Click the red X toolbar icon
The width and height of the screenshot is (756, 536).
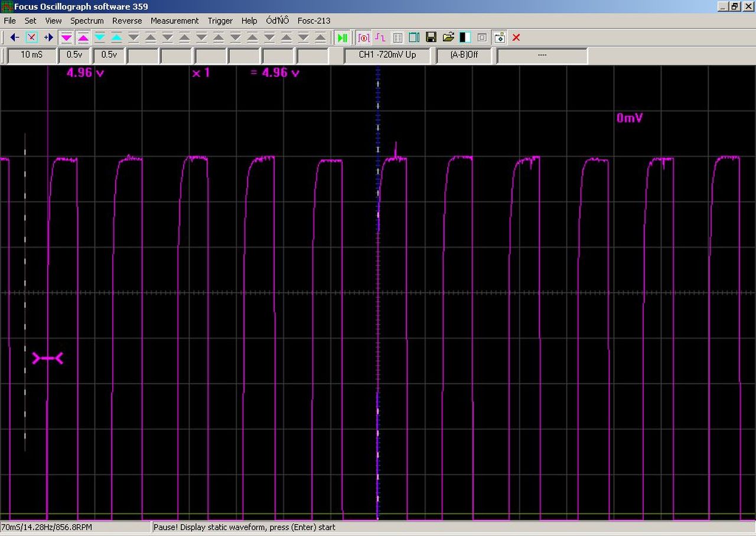[x=516, y=38]
